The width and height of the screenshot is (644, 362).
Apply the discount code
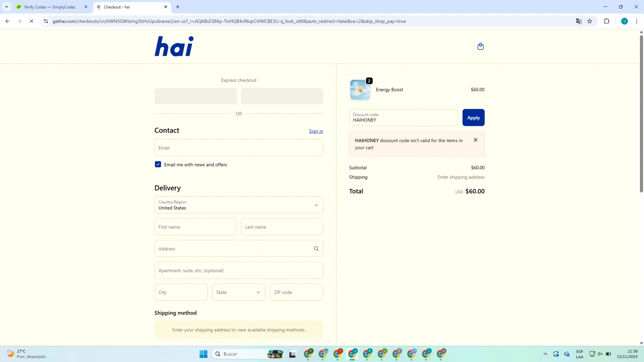tap(473, 118)
